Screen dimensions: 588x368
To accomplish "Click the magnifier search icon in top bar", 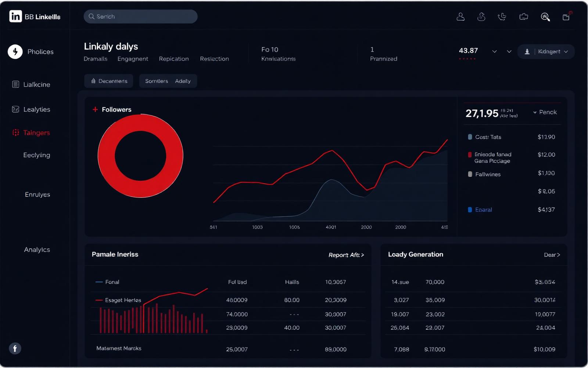I will point(545,17).
